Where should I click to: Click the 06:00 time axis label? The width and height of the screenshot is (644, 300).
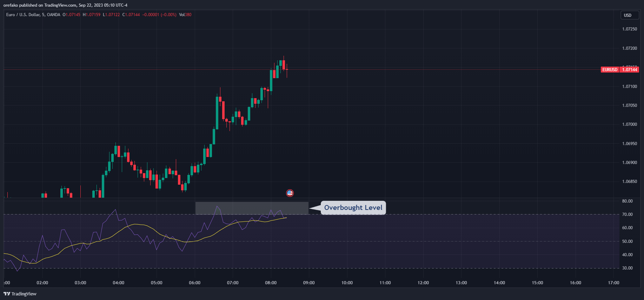click(195, 283)
